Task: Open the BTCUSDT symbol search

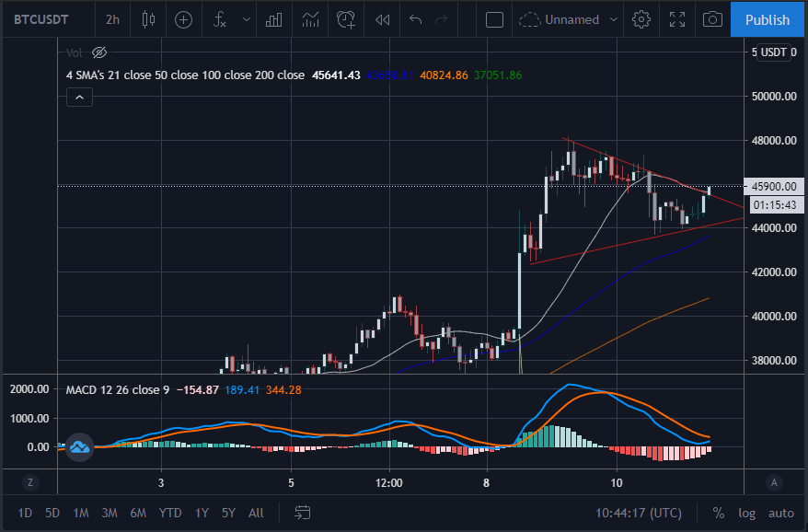Action: tap(41, 19)
